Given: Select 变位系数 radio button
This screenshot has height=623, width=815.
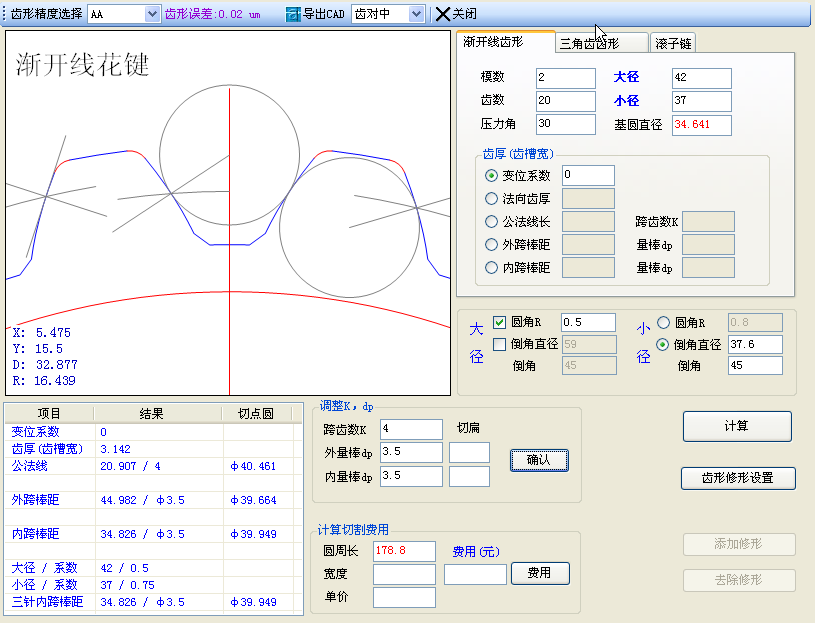Looking at the screenshot, I should click(491, 176).
